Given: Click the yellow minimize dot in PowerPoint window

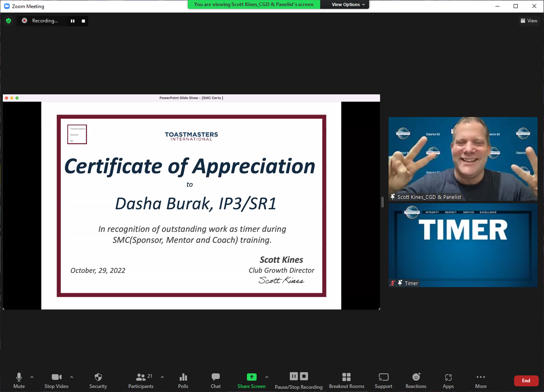Looking at the screenshot, I should pos(12,98).
